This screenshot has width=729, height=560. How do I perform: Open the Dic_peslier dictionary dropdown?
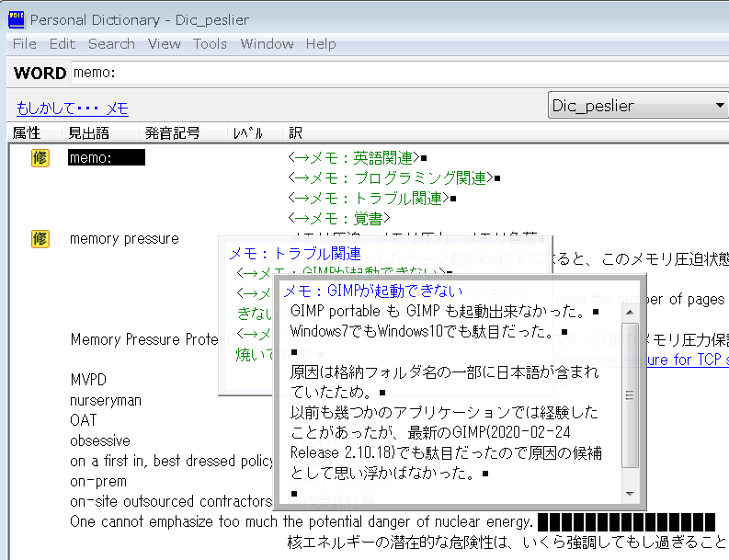[x=637, y=106]
